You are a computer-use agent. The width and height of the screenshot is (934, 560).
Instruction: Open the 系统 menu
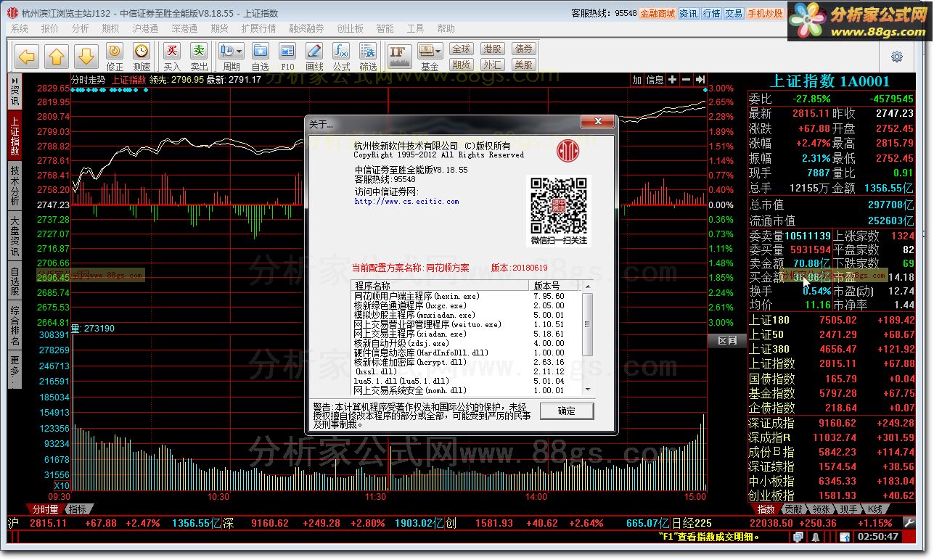20,28
